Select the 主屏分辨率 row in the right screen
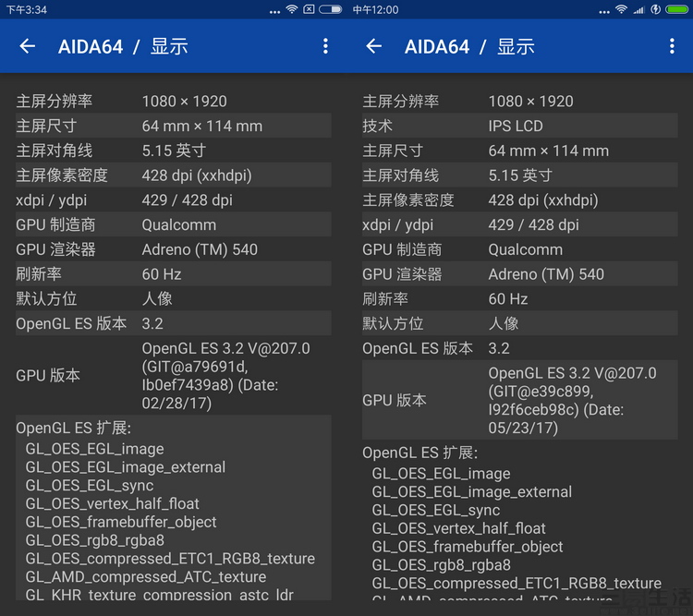 pos(519,102)
